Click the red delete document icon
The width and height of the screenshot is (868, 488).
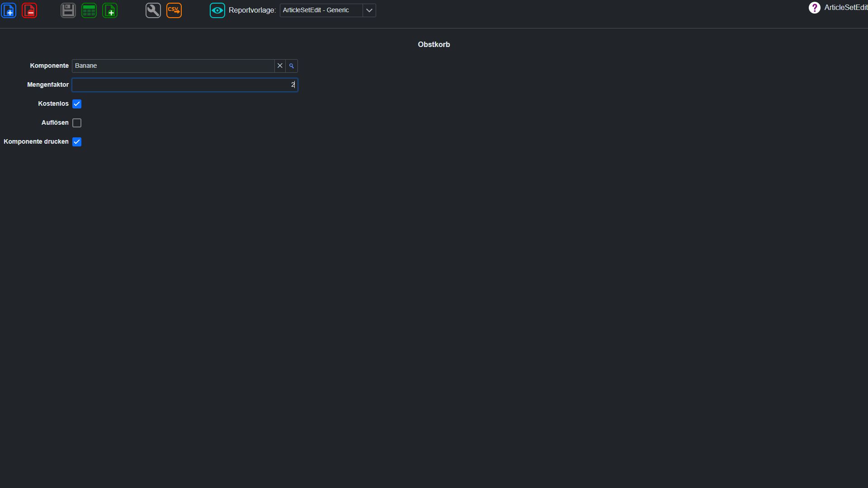click(29, 10)
